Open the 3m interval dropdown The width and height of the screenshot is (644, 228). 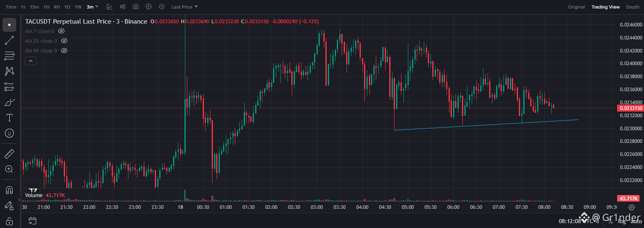(x=92, y=7)
